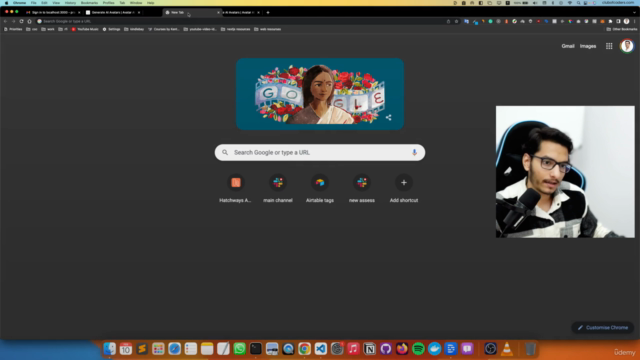Open Notion in the dock
Viewport: 640px width, 360px height.
(x=369, y=349)
